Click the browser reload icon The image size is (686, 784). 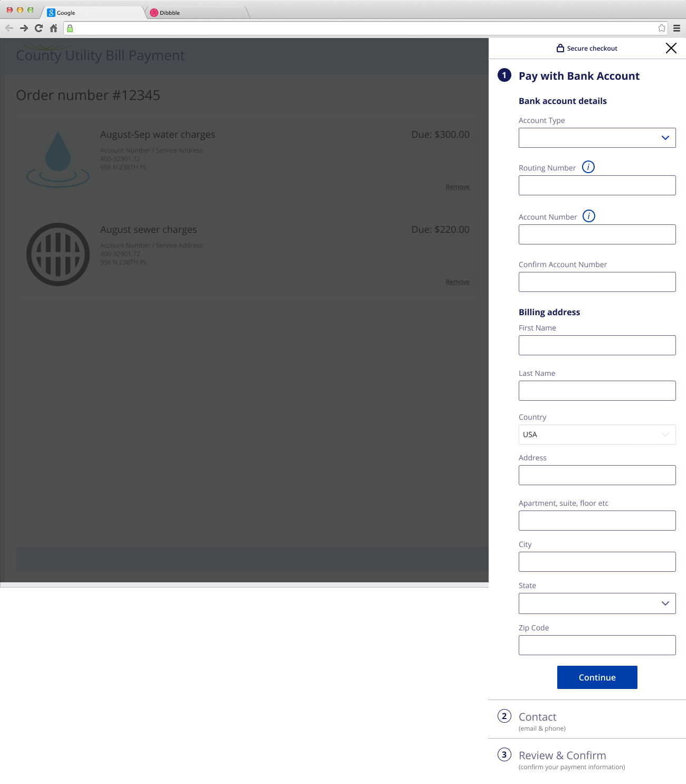click(x=39, y=29)
